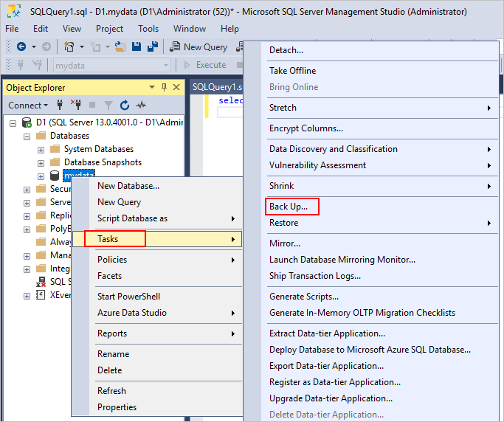Click the Execute button
Image resolution: width=504 pixels, height=422 pixels.
pyautogui.click(x=205, y=65)
